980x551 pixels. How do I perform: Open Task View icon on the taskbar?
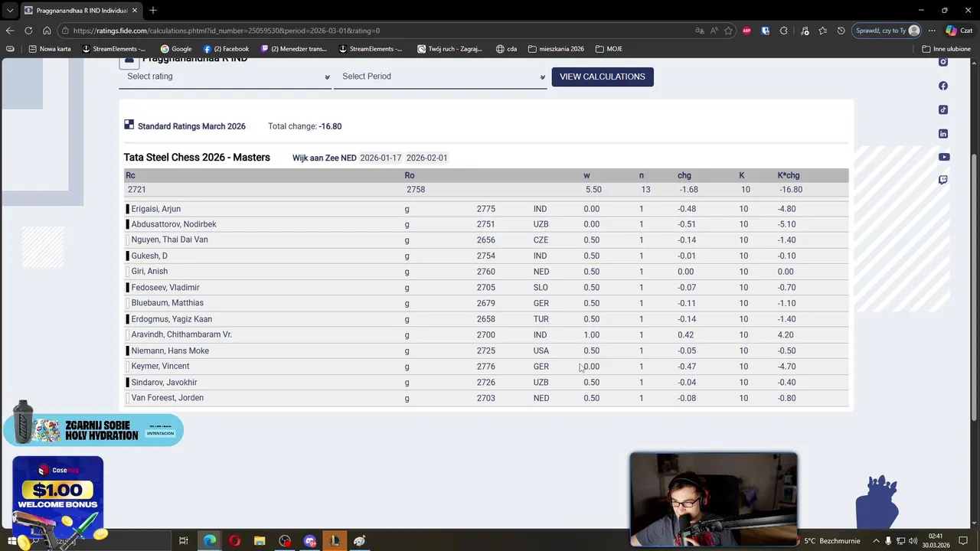[x=184, y=541]
